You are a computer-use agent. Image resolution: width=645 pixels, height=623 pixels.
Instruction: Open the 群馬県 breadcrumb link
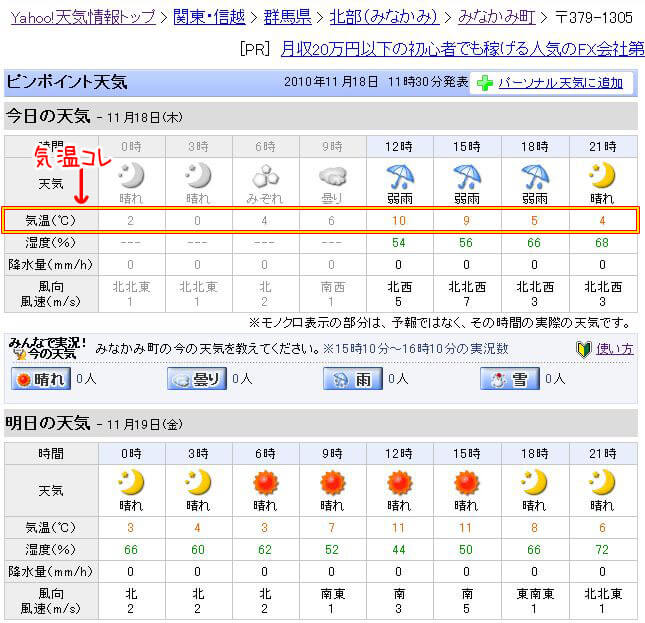tap(288, 17)
